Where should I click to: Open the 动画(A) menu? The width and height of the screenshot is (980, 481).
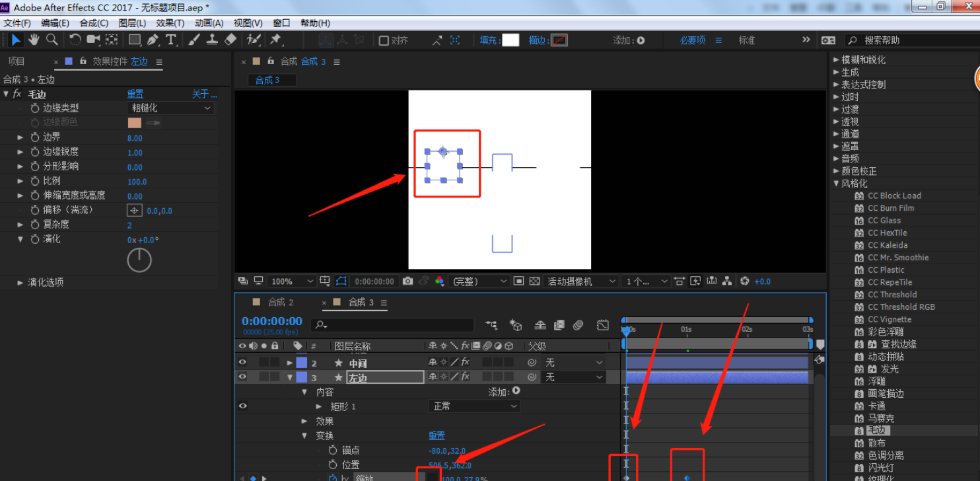pos(209,23)
